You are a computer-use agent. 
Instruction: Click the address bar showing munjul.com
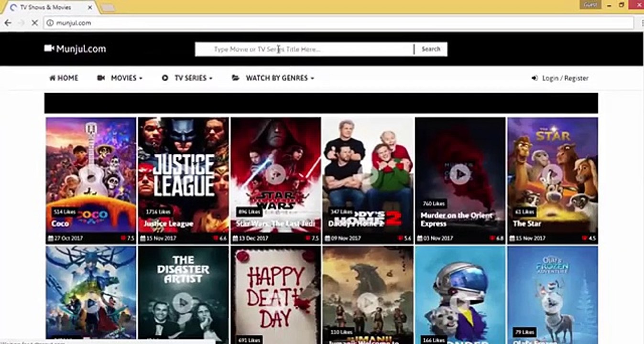tap(339, 23)
